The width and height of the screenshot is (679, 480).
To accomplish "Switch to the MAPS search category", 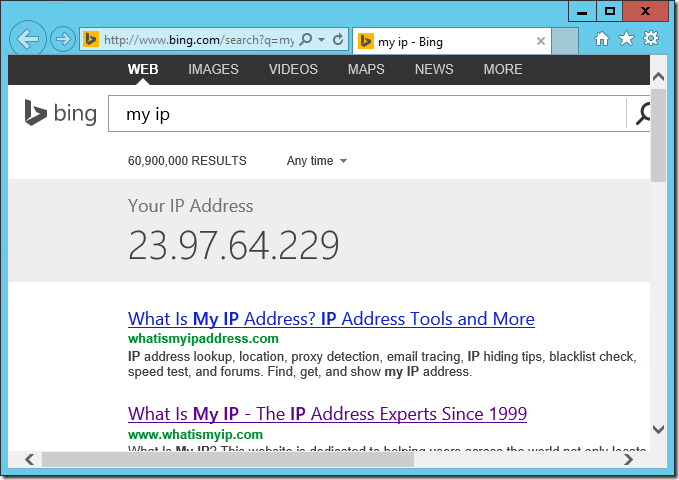I will point(366,69).
